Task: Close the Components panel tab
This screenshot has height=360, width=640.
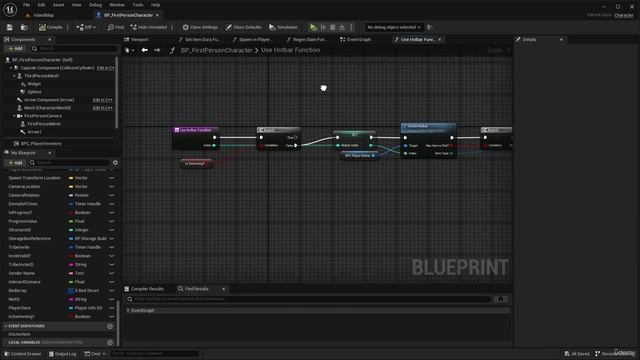Action: pyautogui.click(x=50, y=40)
